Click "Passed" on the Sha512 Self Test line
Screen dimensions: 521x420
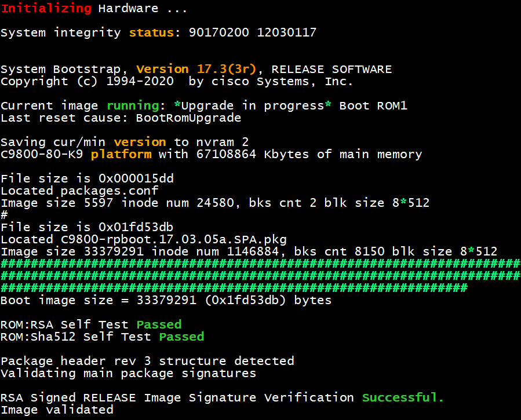[181, 337]
